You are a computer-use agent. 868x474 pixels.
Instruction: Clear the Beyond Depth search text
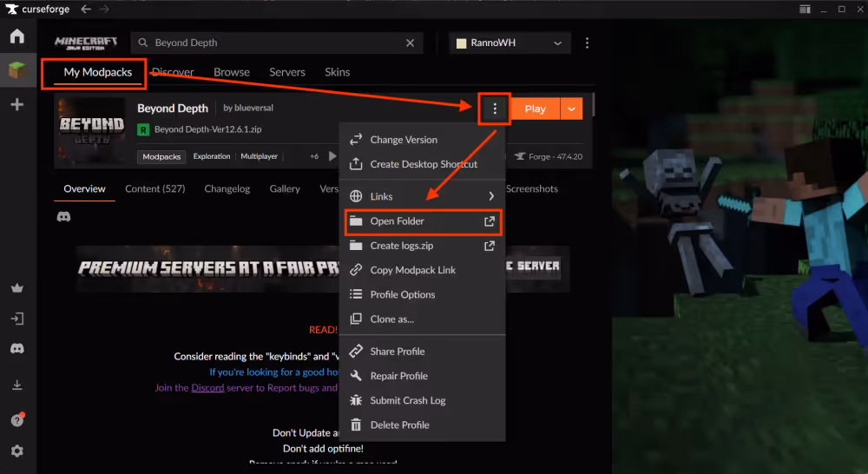coord(411,43)
